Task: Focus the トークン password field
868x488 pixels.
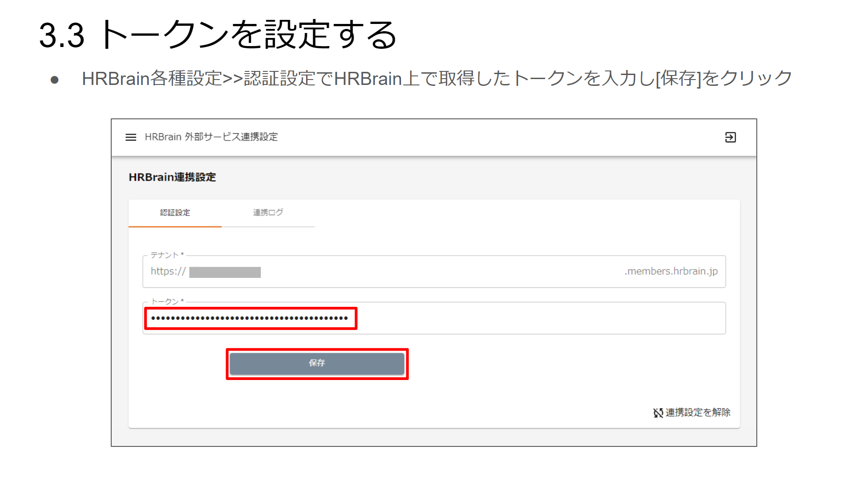Action: [x=434, y=318]
